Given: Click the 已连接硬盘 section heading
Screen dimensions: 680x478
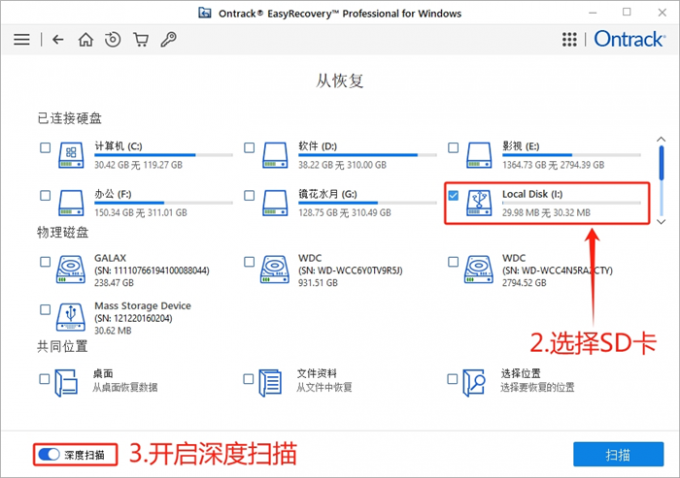Looking at the screenshot, I should [x=69, y=118].
